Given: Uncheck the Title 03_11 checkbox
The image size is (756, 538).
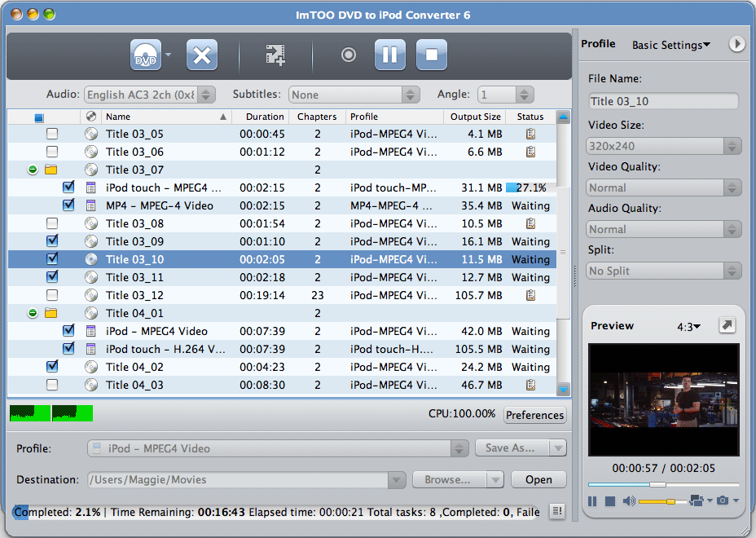Looking at the screenshot, I should (x=52, y=276).
